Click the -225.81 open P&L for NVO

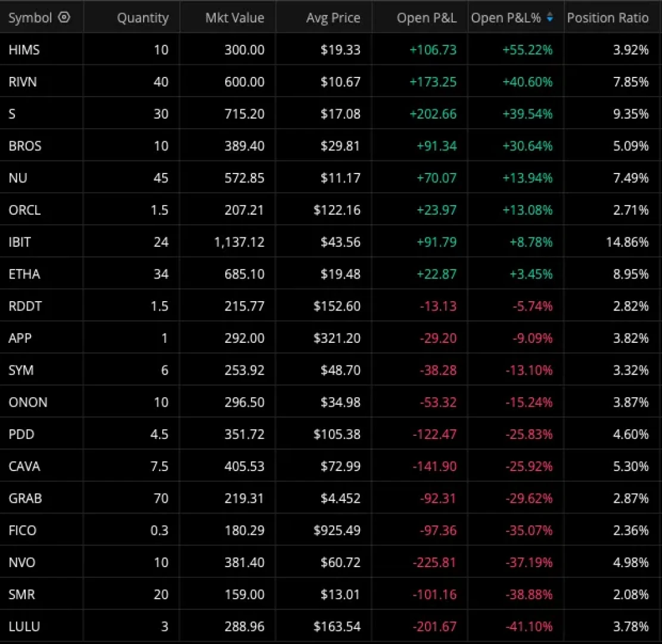point(434,563)
